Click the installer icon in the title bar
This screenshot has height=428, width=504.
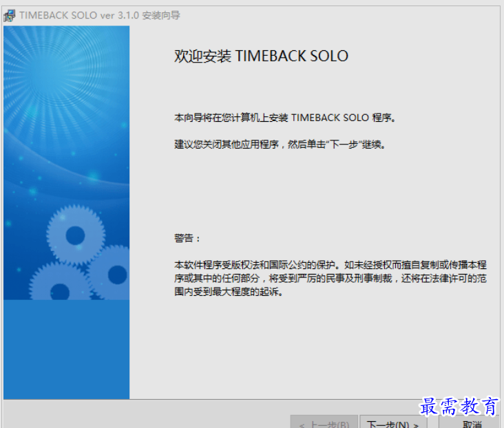(10, 15)
